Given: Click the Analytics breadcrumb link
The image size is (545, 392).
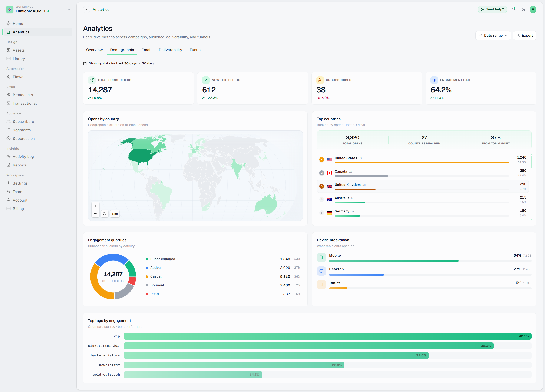Looking at the screenshot, I should pos(101,10).
